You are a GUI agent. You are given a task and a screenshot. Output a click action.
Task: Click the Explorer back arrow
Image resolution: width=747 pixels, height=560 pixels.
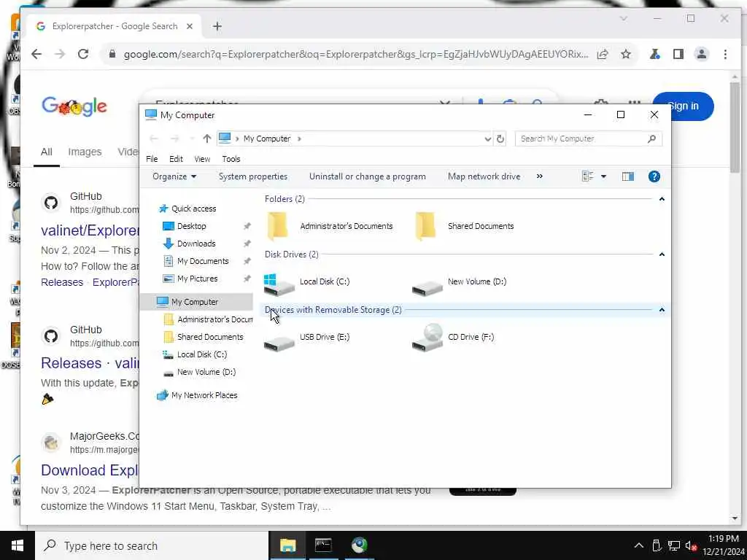[x=153, y=139]
